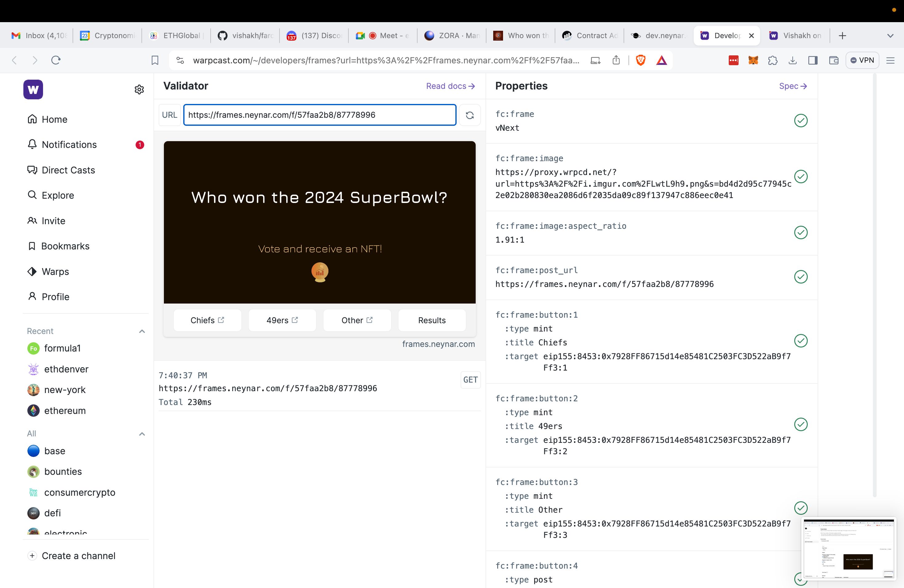The image size is (904, 588).
Task: Click the share/export icon in browser toolbar
Action: [x=615, y=60]
